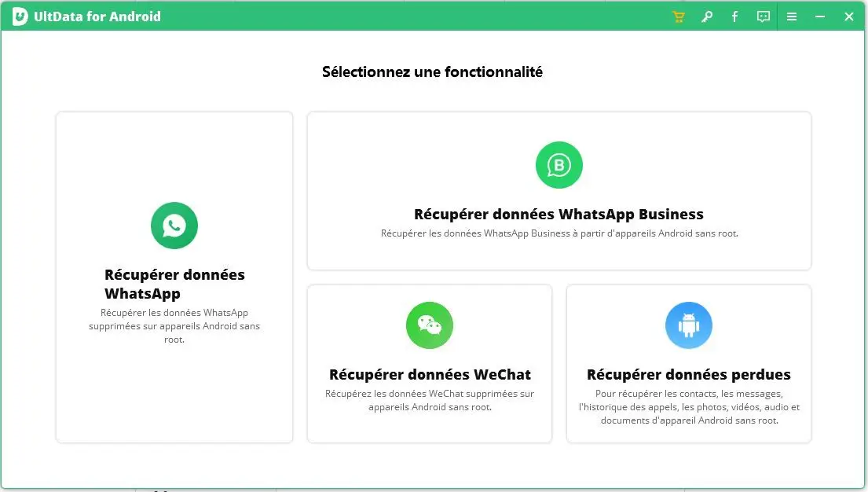Open the Facebook icon in title bar
This screenshot has height=492, width=868.
point(734,17)
